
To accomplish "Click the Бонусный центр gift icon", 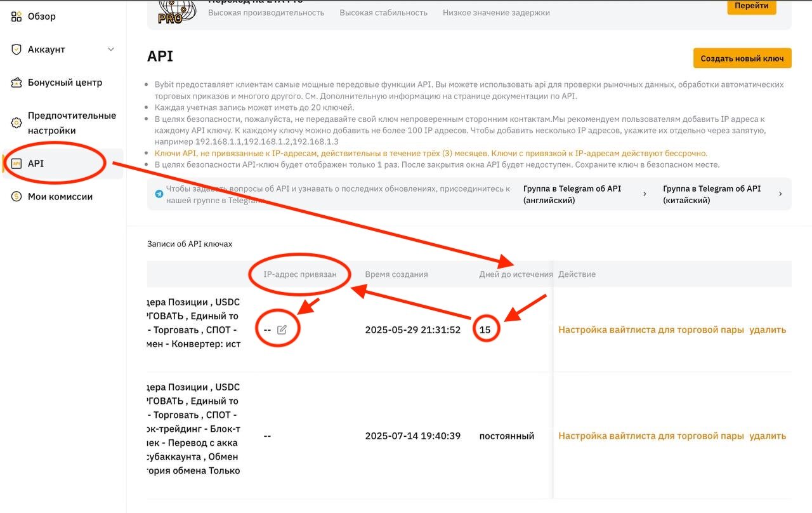I will [16, 83].
